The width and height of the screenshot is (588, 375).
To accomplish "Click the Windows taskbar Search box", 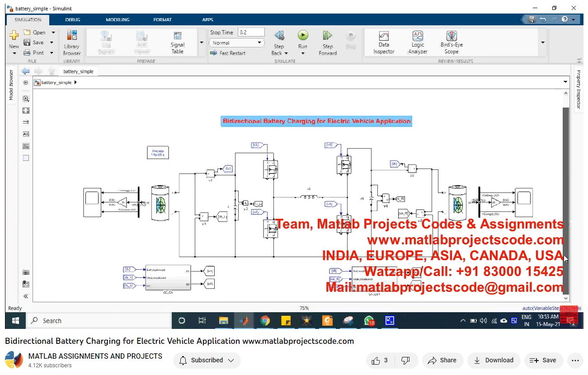I will click(x=98, y=321).
